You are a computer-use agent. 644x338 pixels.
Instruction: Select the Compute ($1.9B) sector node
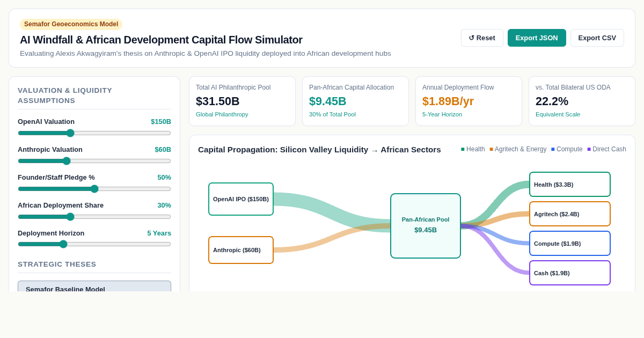pyautogui.click(x=570, y=244)
